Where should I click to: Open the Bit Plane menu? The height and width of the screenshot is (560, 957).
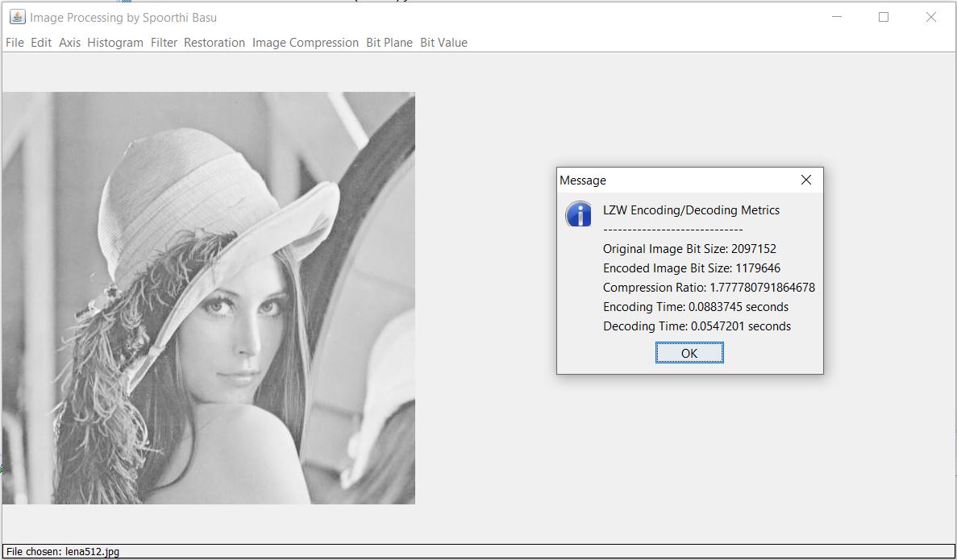(x=389, y=43)
